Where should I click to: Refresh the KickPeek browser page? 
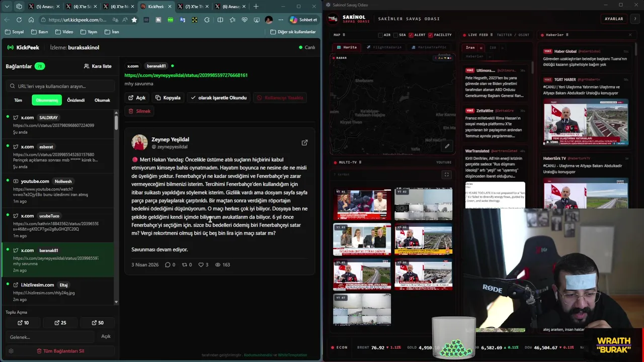[19, 20]
